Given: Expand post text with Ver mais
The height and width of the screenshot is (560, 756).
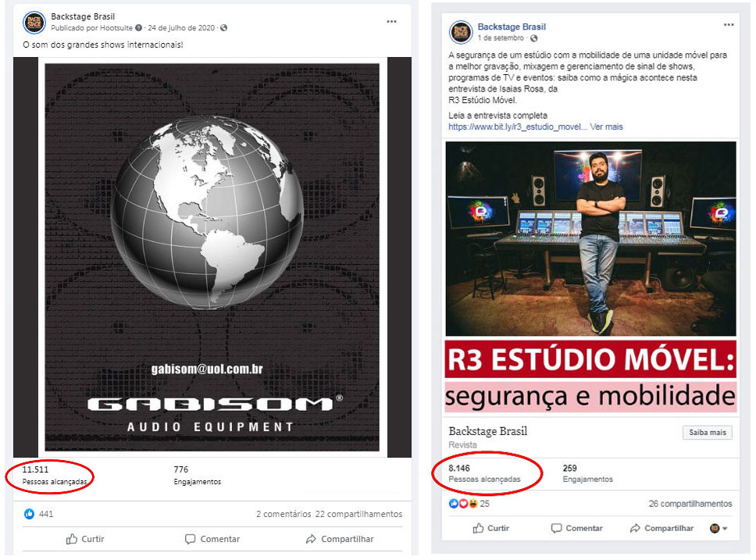Looking at the screenshot, I should (607, 127).
